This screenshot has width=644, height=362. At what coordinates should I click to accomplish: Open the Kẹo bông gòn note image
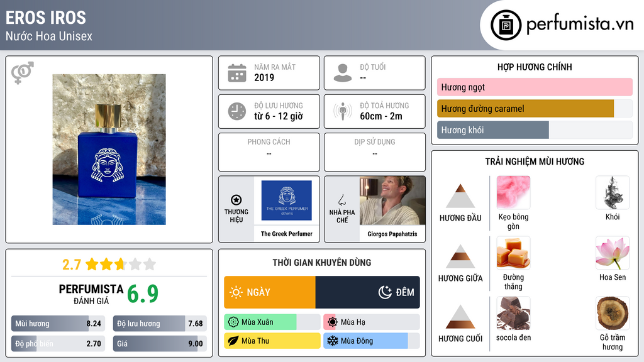click(513, 192)
